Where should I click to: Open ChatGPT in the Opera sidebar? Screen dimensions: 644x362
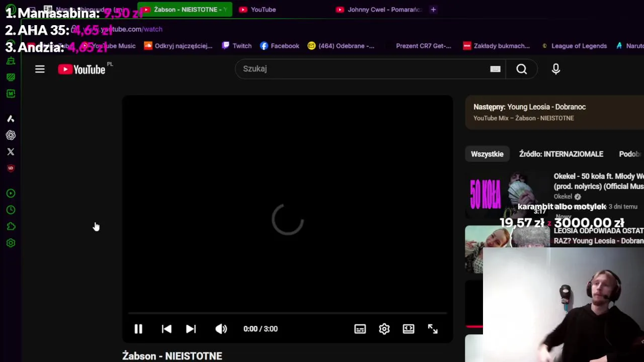(11, 135)
